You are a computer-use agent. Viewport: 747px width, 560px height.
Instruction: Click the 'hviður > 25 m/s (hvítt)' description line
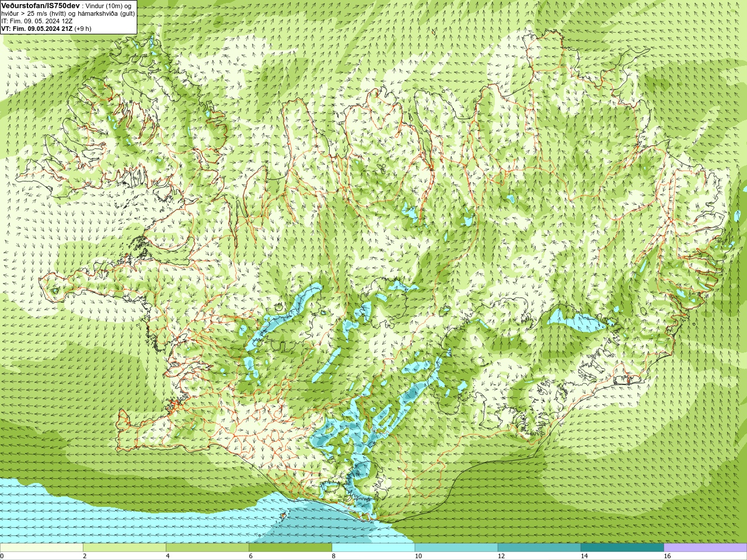click(x=68, y=13)
